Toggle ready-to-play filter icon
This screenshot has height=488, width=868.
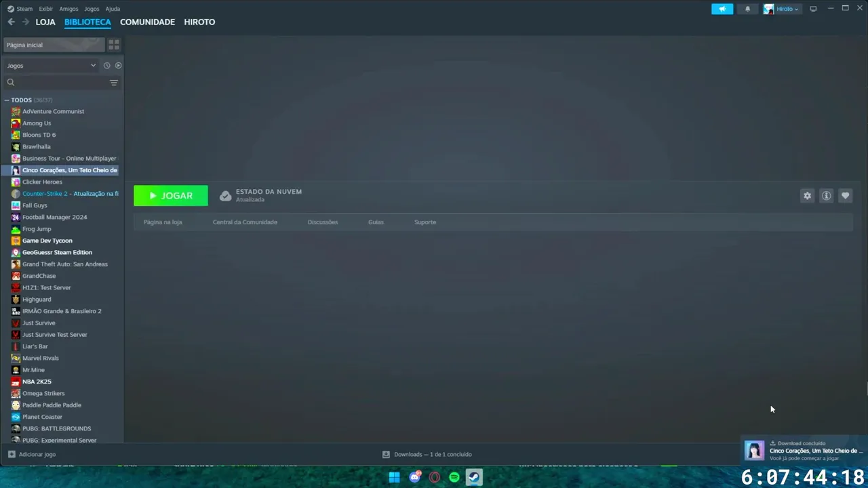(x=118, y=66)
